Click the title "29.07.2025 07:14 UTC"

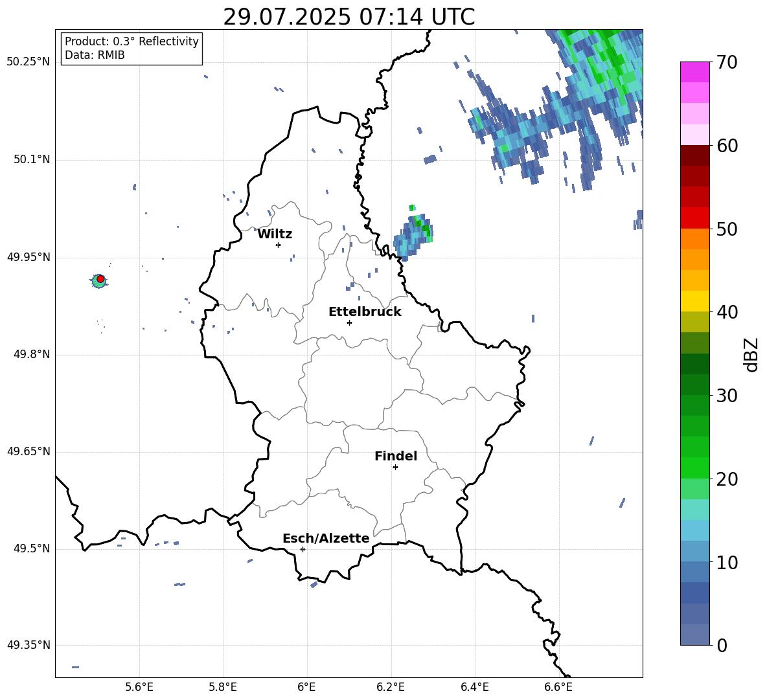click(349, 17)
